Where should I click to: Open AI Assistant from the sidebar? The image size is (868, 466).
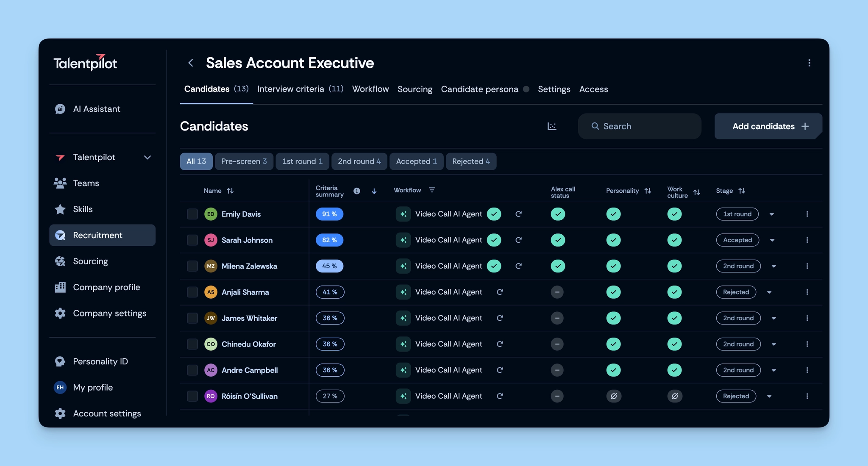coord(97,109)
